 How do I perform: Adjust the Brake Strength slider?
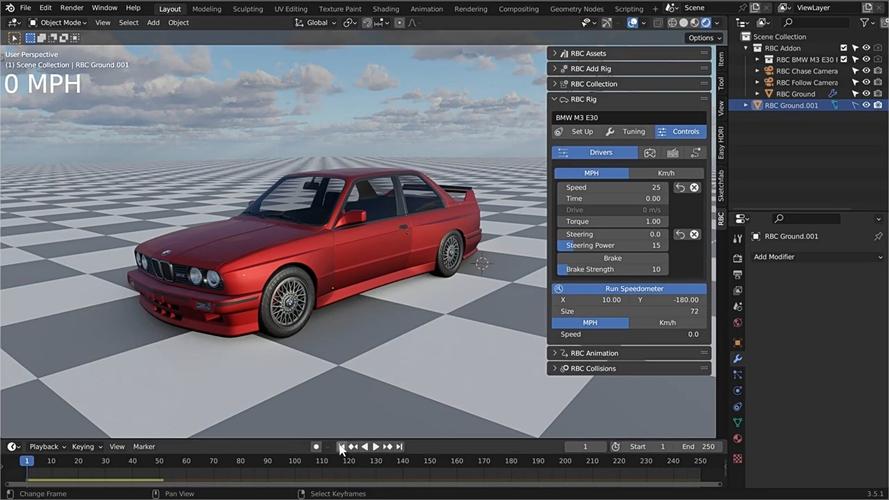(x=612, y=269)
